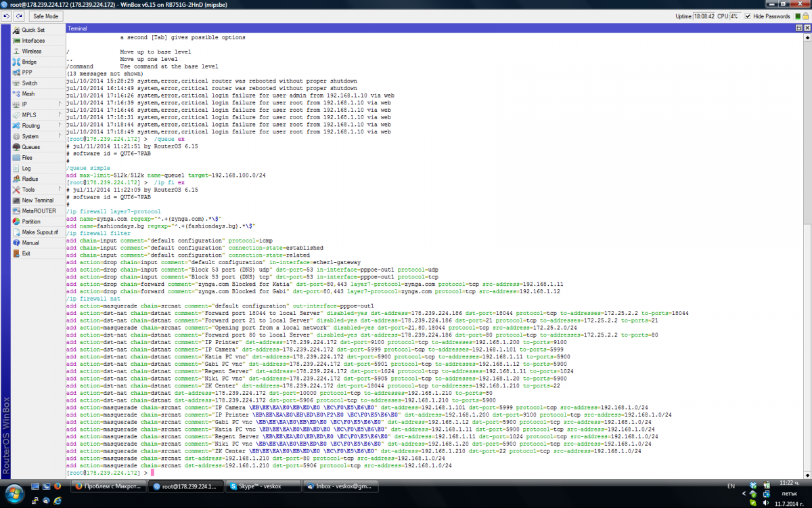Open the Partition tool
812x508 pixels.
[31, 221]
